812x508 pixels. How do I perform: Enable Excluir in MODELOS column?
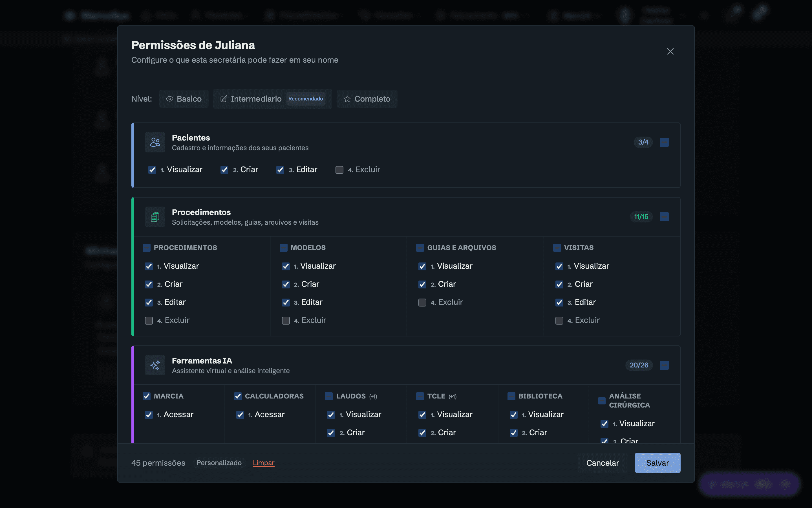click(286, 321)
